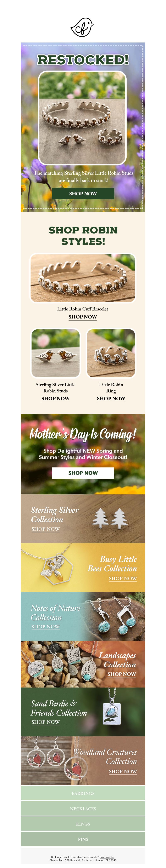Click SHOP NOW for Sterling Silver Collection

(x=46, y=529)
